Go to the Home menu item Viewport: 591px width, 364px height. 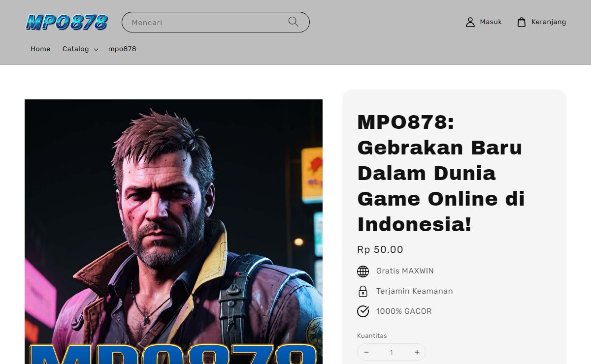[x=40, y=49]
